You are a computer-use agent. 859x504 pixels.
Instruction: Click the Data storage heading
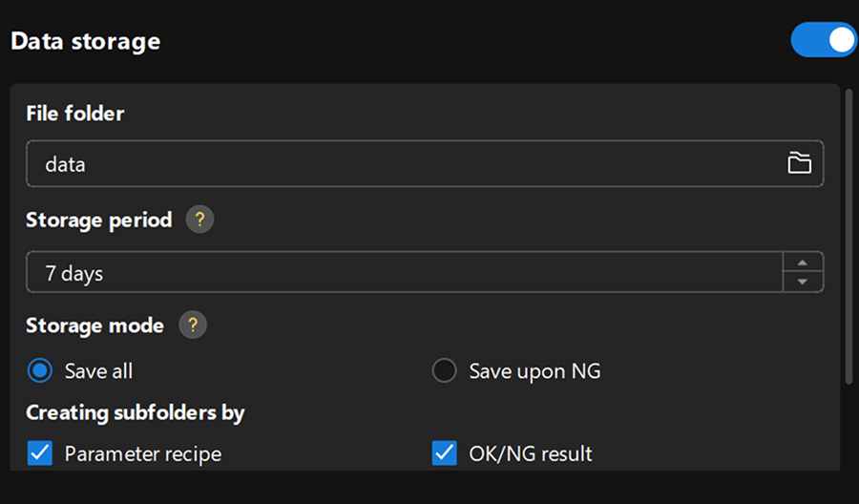tap(85, 42)
